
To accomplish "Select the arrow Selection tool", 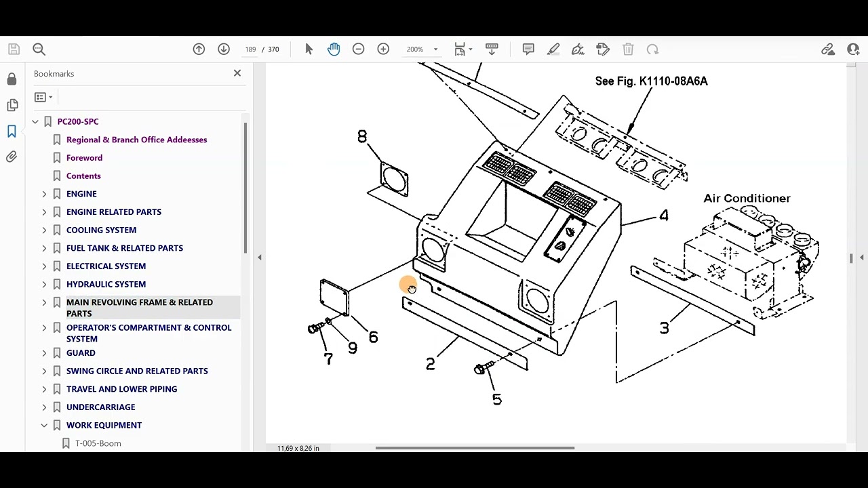I will [x=309, y=49].
